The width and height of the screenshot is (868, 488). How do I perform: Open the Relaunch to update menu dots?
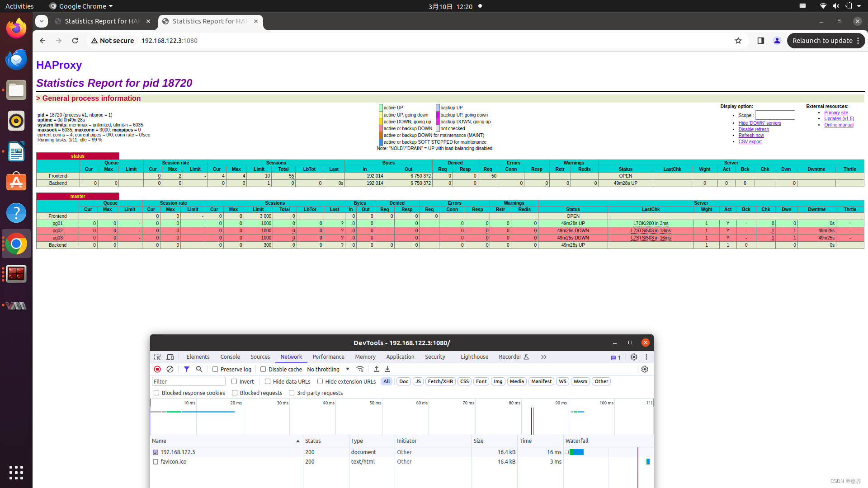tap(858, 41)
